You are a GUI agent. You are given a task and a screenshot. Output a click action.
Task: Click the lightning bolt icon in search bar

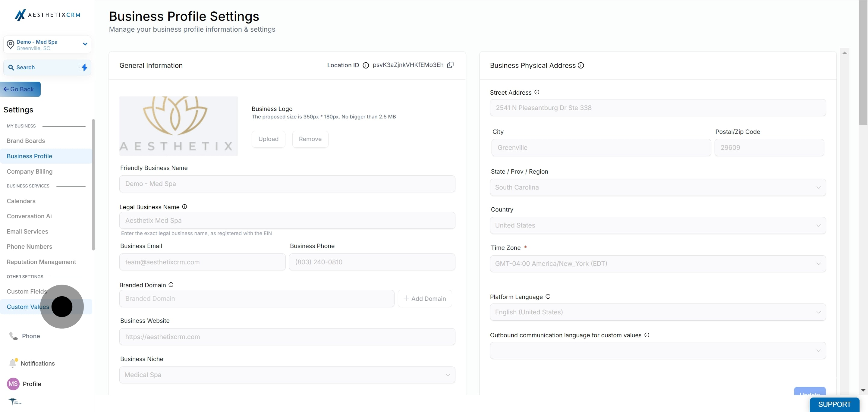click(x=84, y=68)
